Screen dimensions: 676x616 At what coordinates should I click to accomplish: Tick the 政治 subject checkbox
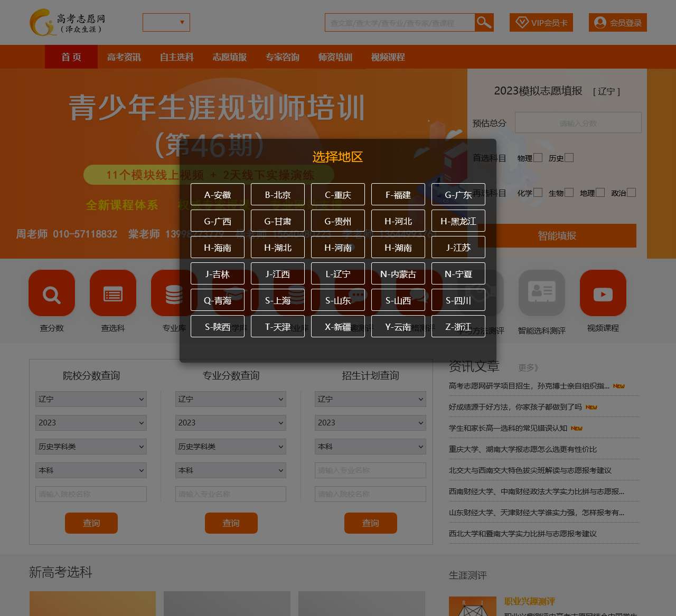tap(632, 193)
